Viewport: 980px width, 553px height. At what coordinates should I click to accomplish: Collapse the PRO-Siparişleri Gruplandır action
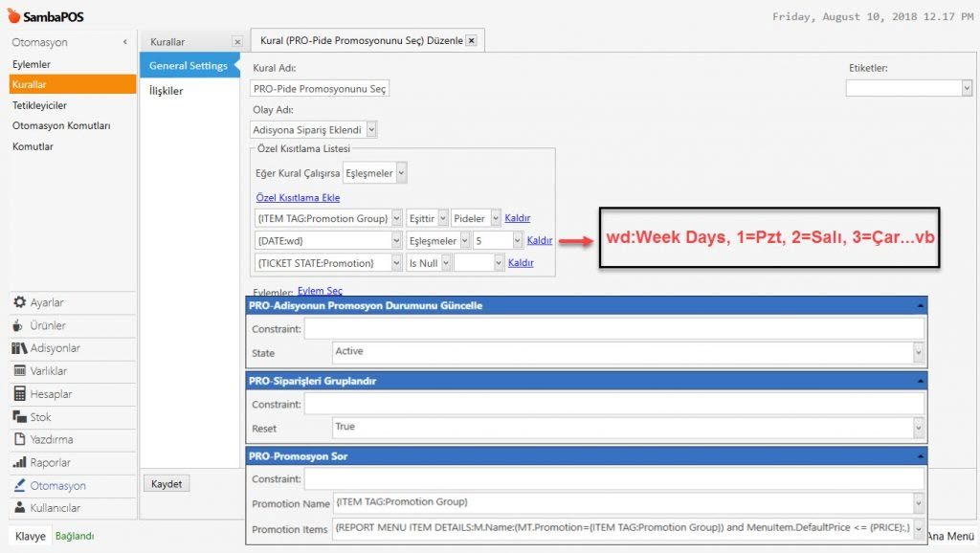point(920,381)
